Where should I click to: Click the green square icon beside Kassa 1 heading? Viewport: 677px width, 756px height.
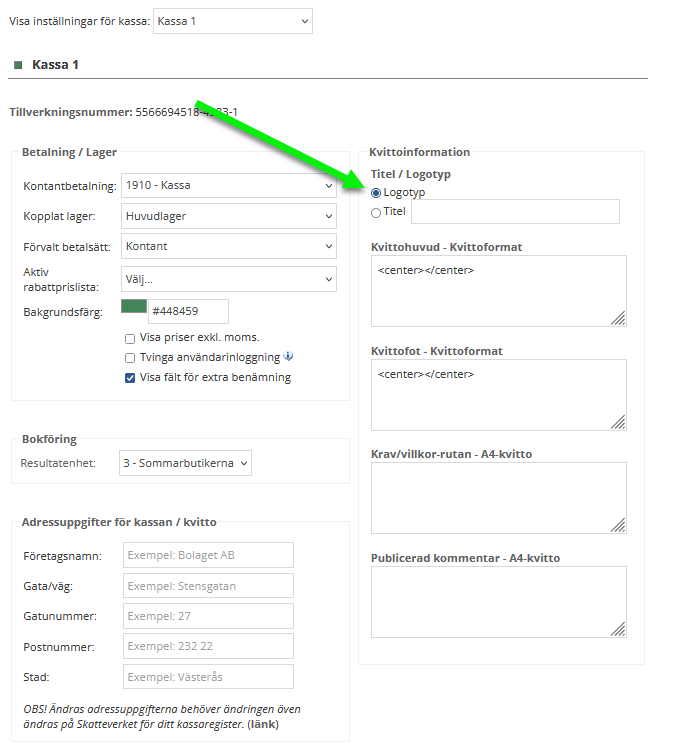(x=18, y=65)
